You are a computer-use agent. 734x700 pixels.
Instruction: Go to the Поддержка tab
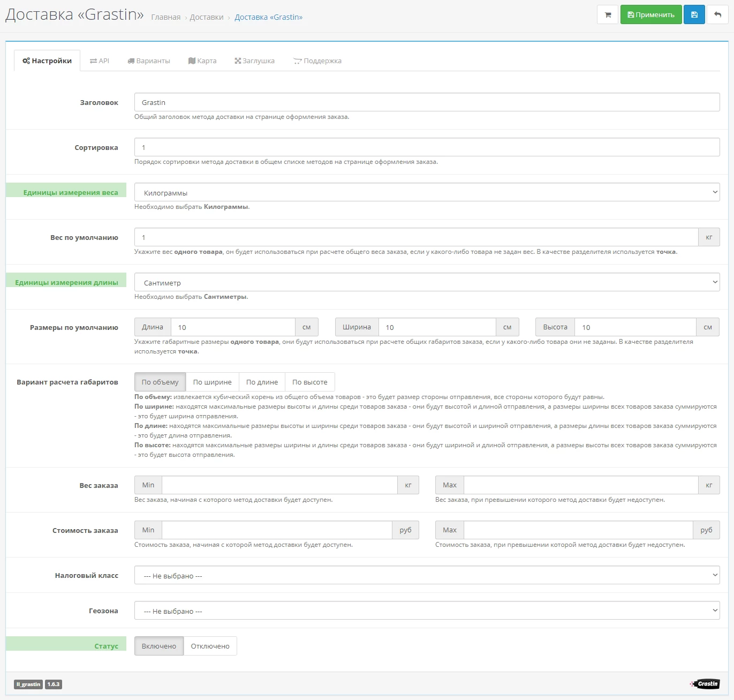317,61
